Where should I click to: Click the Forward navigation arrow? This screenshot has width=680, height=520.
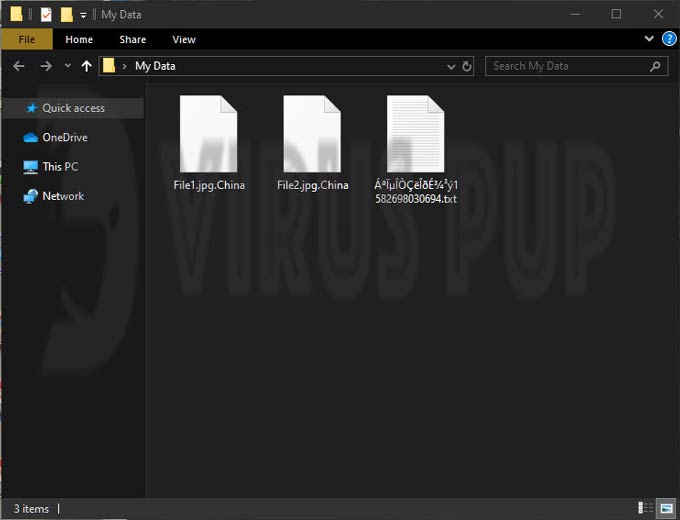pos(45,66)
